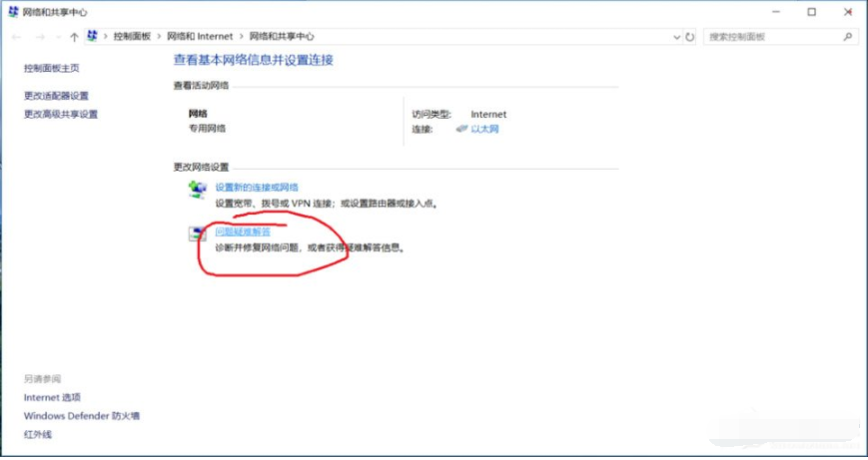The image size is (868, 460).
Task: Click the troubleshoot problems icon
Action: tap(197, 233)
